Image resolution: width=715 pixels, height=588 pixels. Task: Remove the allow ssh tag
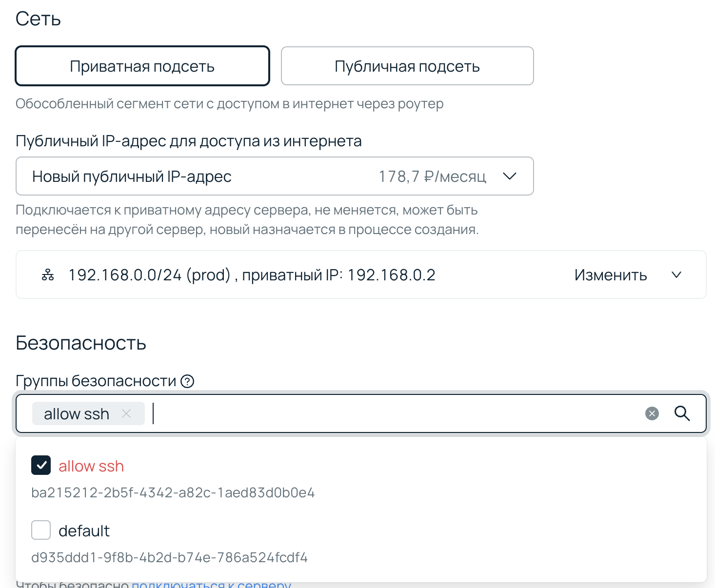click(126, 414)
